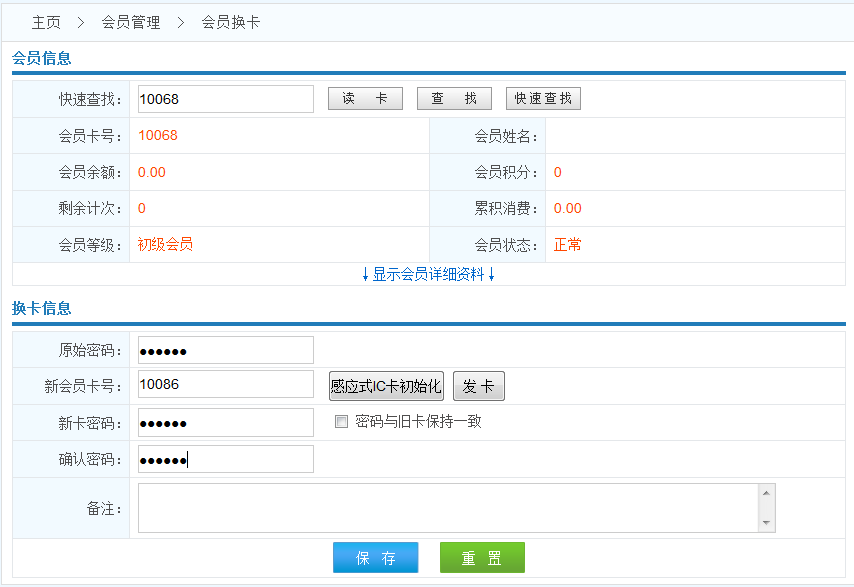Viewport: 854px width, 587px height.
Task: Open 会员管理 in the breadcrumb
Action: pyautogui.click(x=131, y=22)
